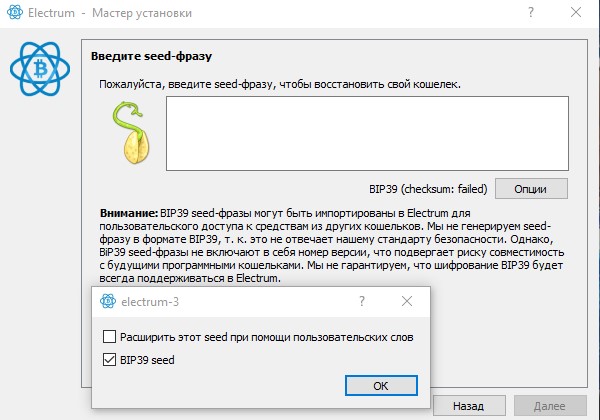Enable 'Расширить этот seed' checkbox
This screenshot has height=420, width=600.
pos(109,337)
